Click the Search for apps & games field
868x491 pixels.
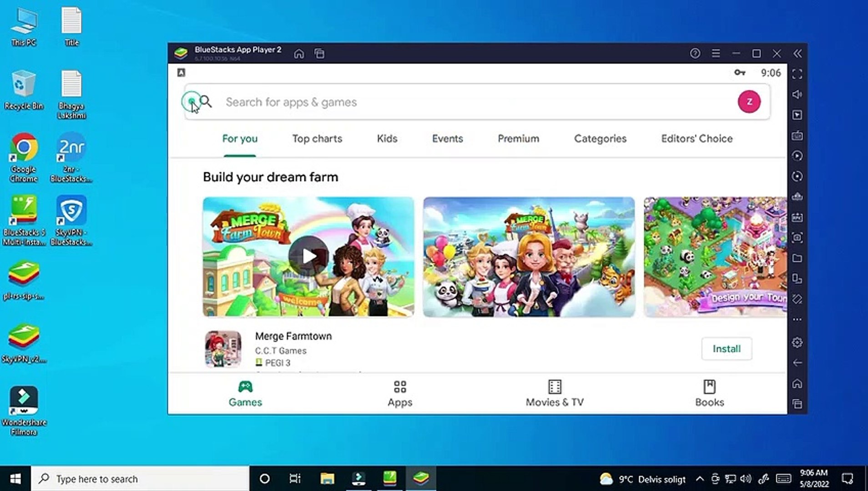tap(477, 102)
